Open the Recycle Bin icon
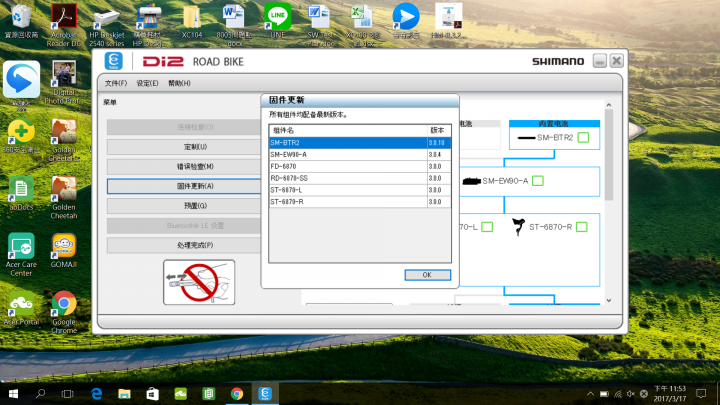Image resolution: width=720 pixels, height=405 pixels. (x=21, y=21)
